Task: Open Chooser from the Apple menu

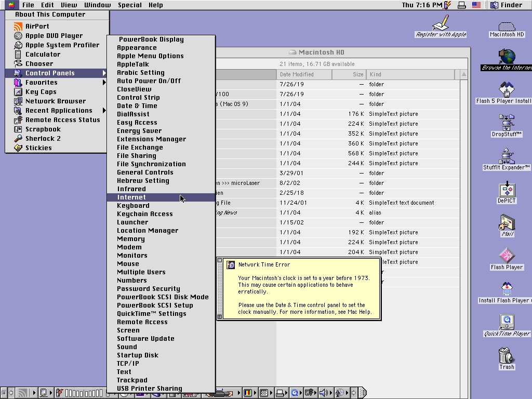Action: tap(56, 64)
